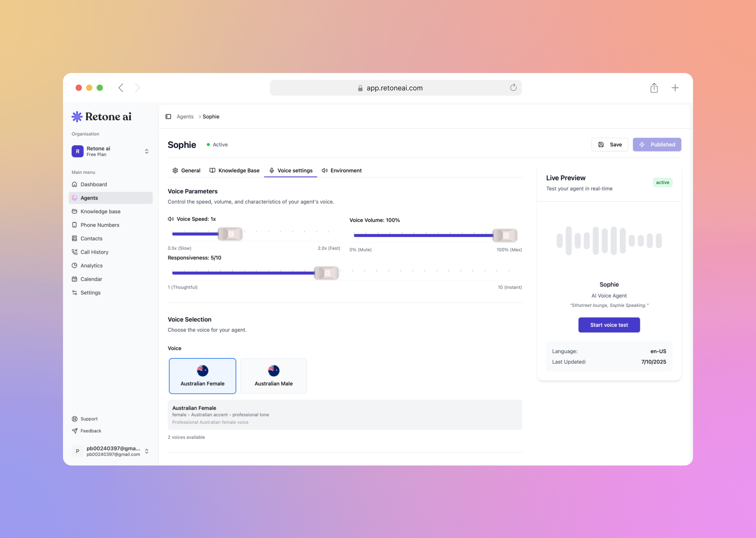Open a new browser tab with plus
This screenshot has height=538, width=756.
coord(675,88)
